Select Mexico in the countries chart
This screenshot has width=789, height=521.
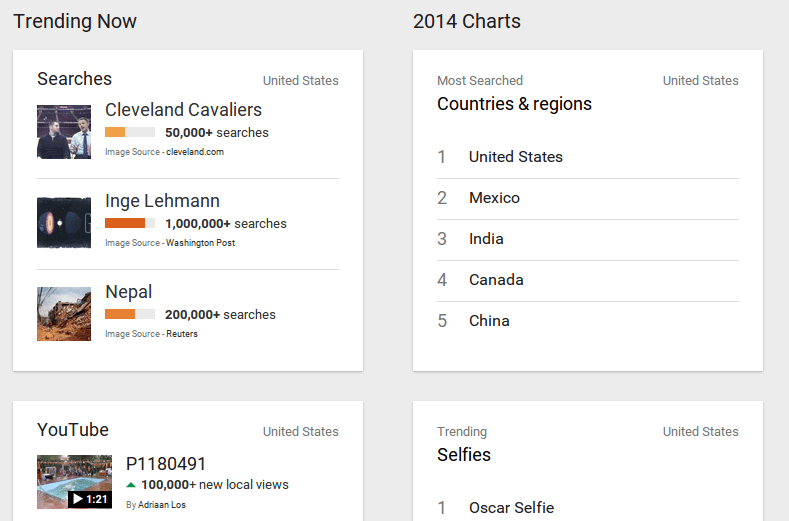tap(494, 198)
